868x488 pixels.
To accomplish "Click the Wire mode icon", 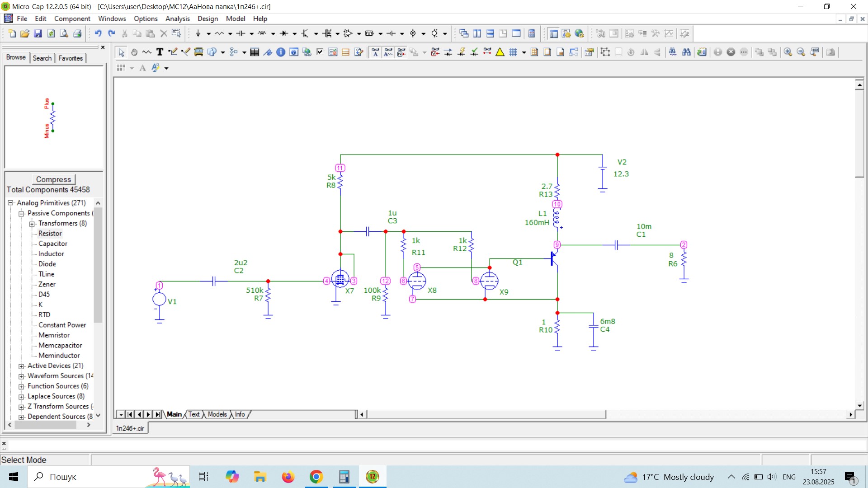I will pyautogui.click(x=173, y=52).
